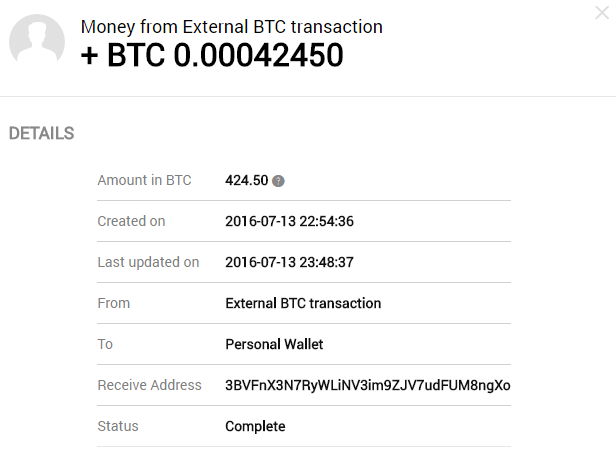Image resolution: width=616 pixels, height=476 pixels.
Task: Select the created date 2016-07-13 22:54:36
Action: click(289, 221)
